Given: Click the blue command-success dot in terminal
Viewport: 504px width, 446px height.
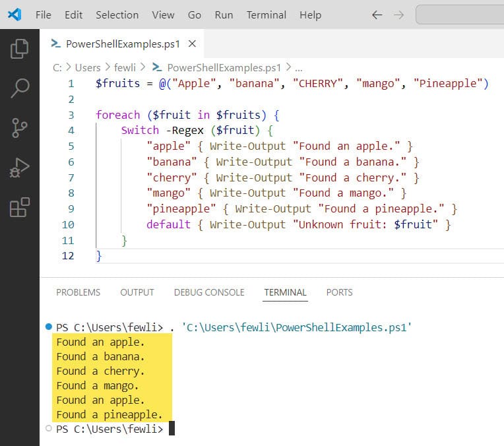Looking at the screenshot, I should [49, 327].
